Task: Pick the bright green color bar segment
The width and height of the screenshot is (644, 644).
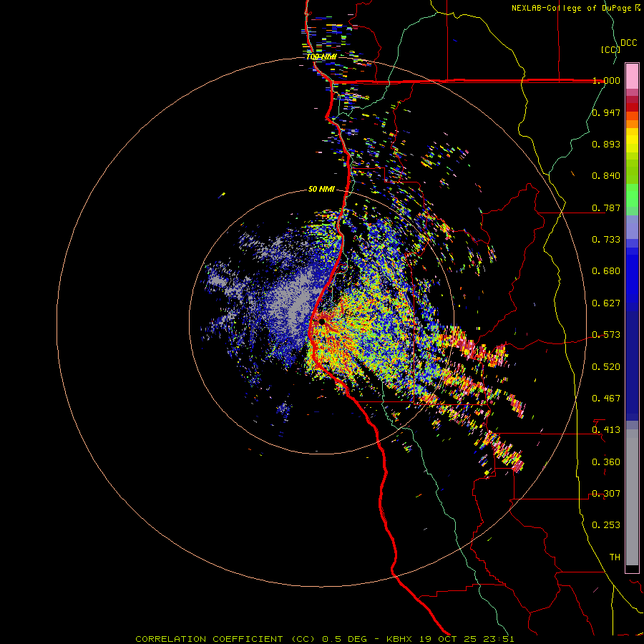Action: click(632, 195)
